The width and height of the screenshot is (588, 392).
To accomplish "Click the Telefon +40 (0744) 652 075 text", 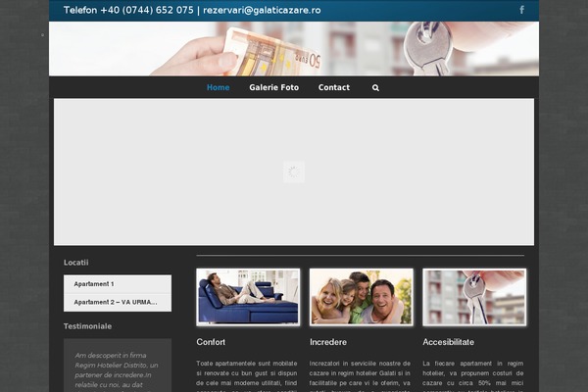I will click(128, 10).
